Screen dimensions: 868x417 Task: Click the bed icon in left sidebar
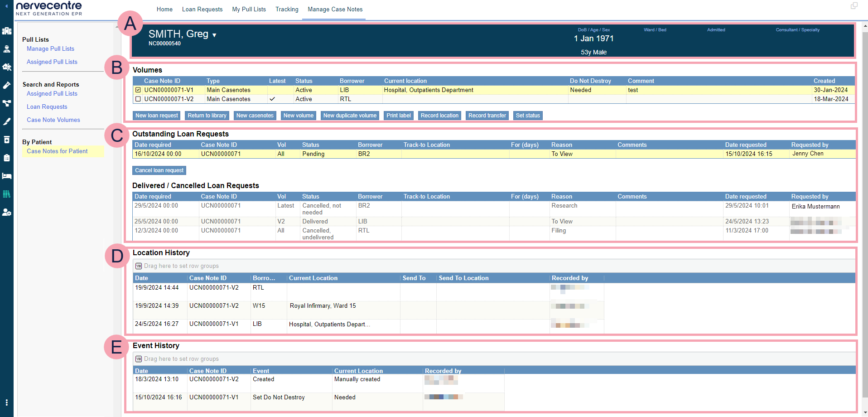coord(7,176)
